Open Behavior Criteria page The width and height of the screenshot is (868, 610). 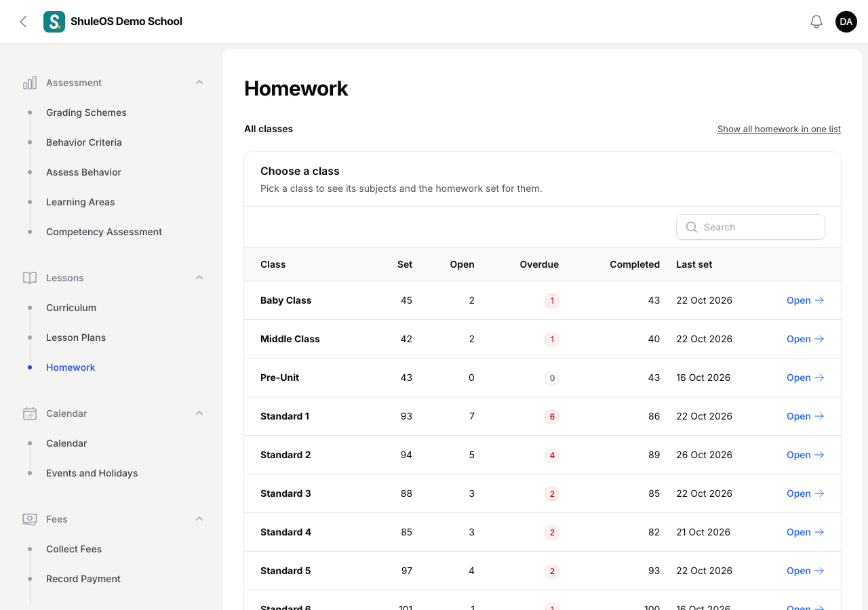click(x=84, y=142)
